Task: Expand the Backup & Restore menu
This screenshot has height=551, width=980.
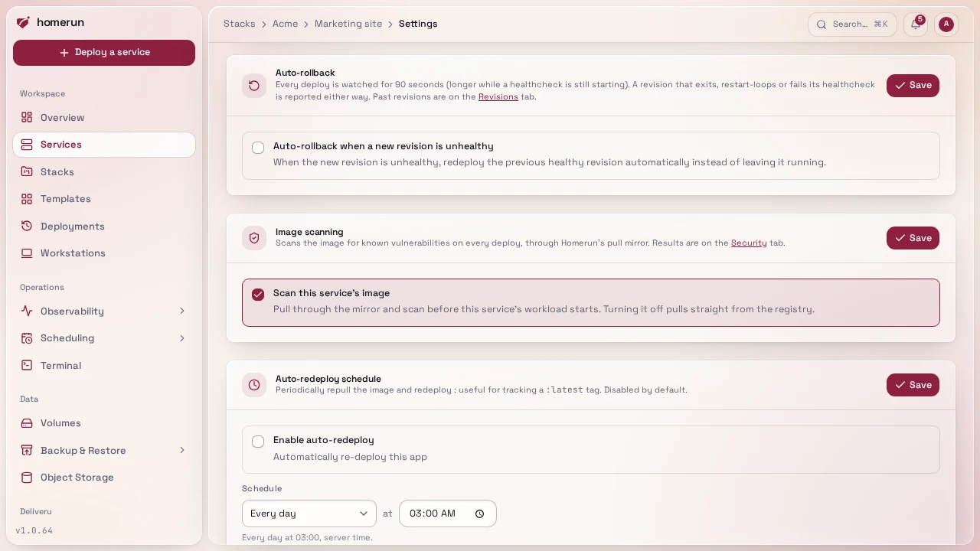Action: coord(104,451)
